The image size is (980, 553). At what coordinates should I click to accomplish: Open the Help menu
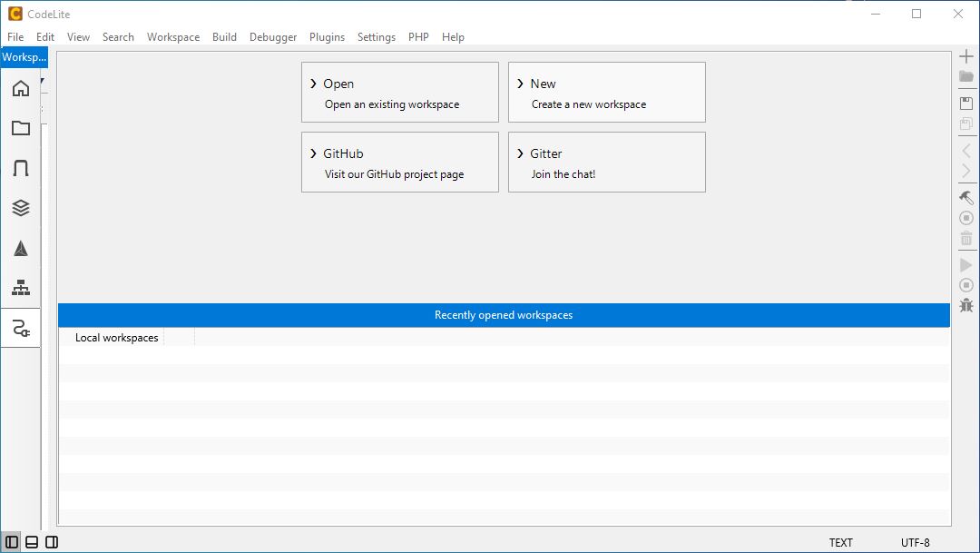click(x=453, y=37)
